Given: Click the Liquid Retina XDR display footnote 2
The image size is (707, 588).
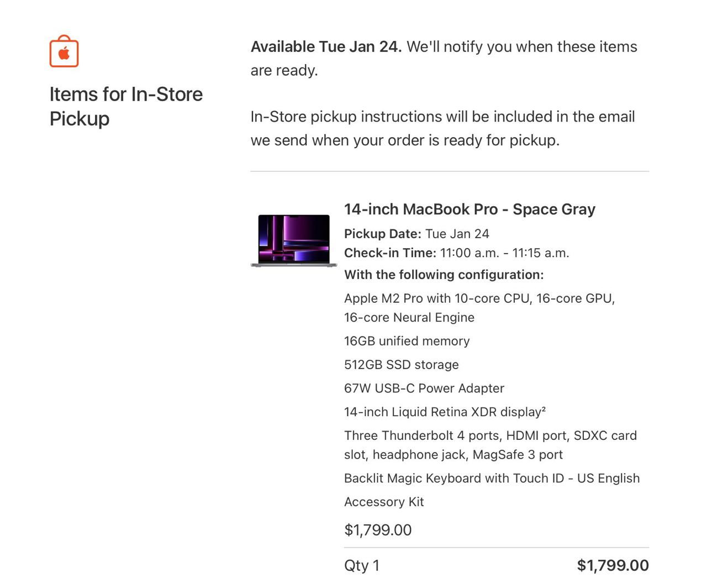Looking at the screenshot, I should click(544, 410).
